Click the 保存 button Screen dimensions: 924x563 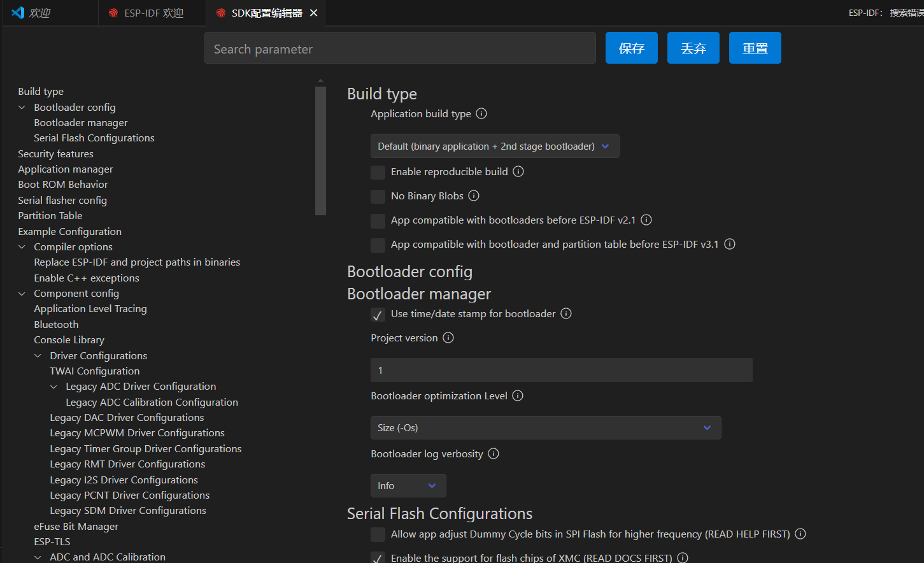click(x=631, y=48)
